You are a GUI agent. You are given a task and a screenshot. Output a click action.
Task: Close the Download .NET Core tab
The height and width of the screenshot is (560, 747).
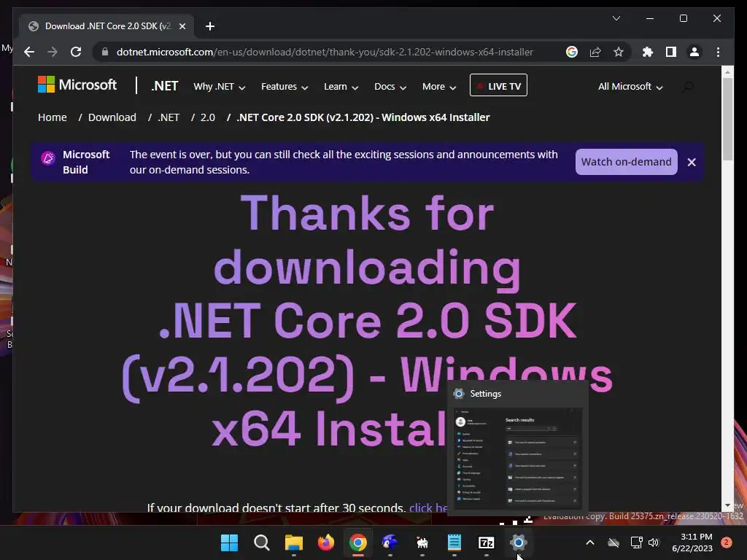[x=182, y=26]
